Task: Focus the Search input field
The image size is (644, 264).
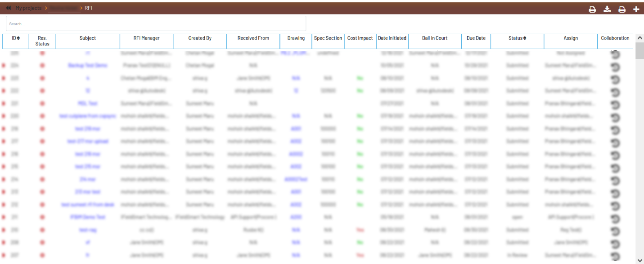Action: coord(156,23)
